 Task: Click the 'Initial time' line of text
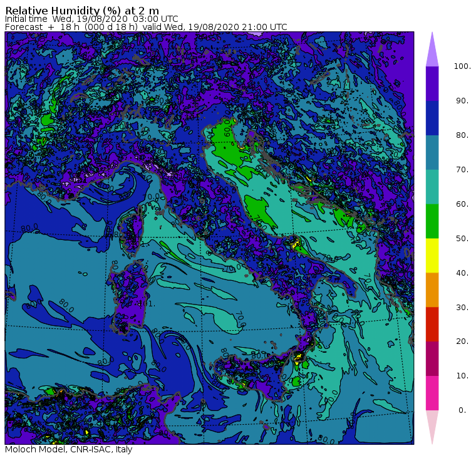[x=91, y=19]
